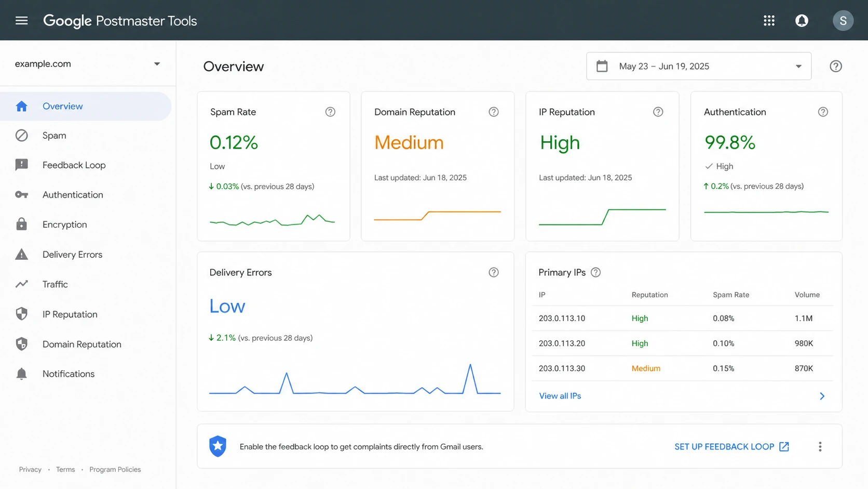This screenshot has width=868, height=489.
Task: Click the Encryption lock sidebar icon
Action: tap(21, 224)
